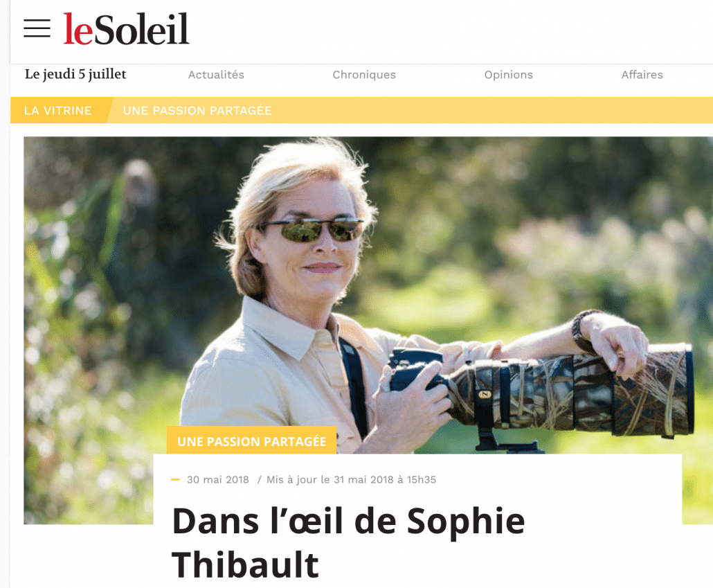Viewport: 713px width, 588px height.
Task: Click the sunglasses in the hero photo
Action: [x=313, y=230]
